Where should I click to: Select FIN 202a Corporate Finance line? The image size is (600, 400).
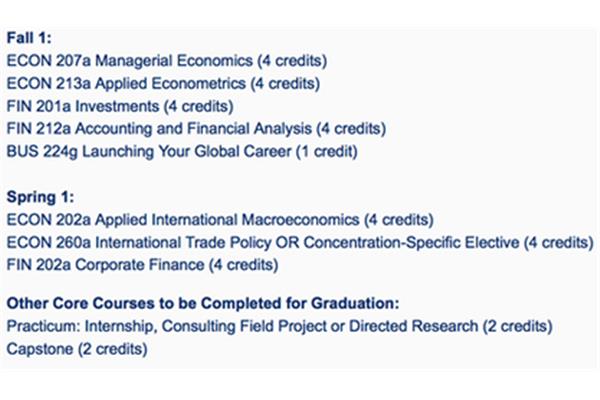coord(142,265)
